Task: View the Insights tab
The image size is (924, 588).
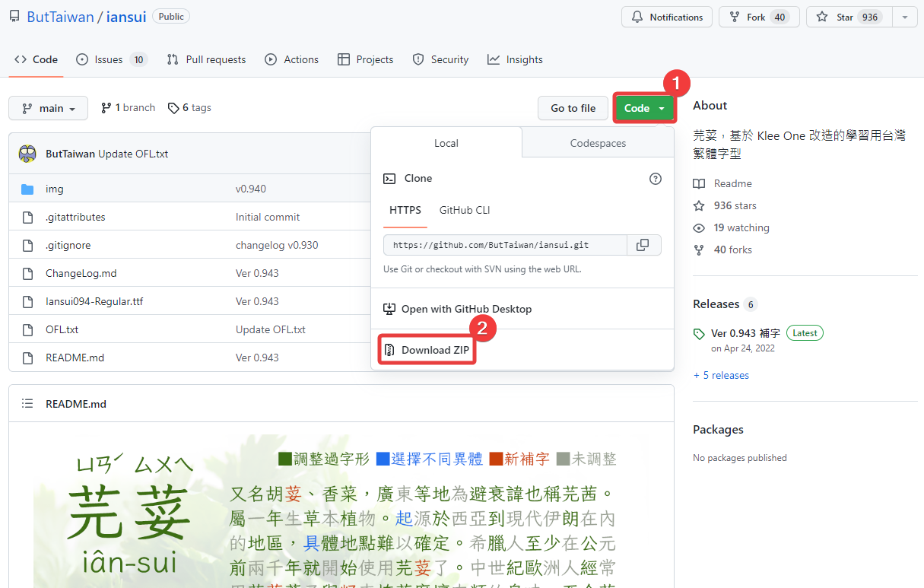Action: pyautogui.click(x=516, y=59)
